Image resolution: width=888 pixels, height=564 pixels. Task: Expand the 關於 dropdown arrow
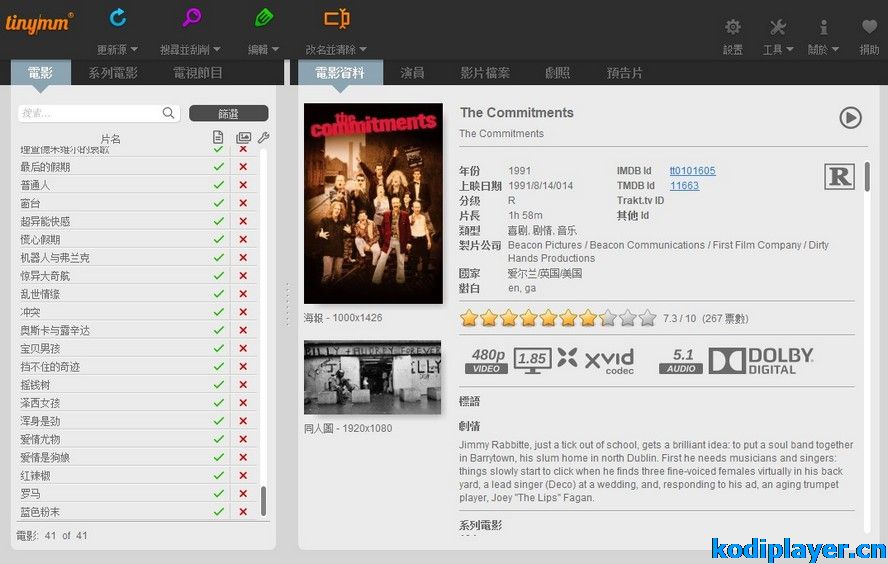[x=835, y=50]
